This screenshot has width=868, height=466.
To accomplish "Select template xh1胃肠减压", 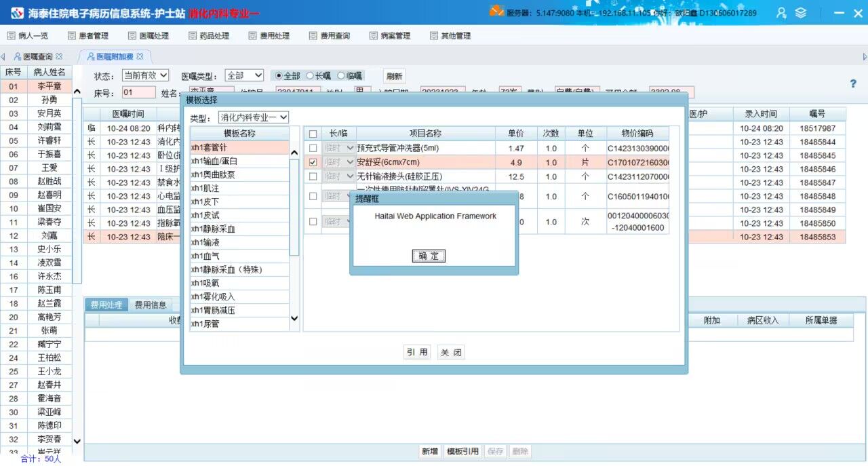I will pyautogui.click(x=239, y=310).
